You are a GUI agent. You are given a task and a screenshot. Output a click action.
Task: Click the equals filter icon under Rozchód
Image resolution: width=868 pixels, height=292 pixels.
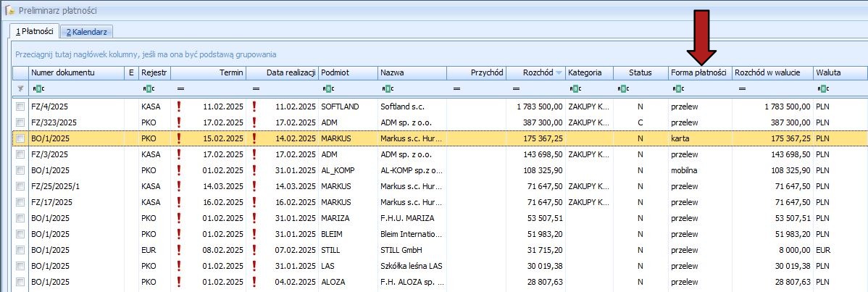tap(516, 88)
